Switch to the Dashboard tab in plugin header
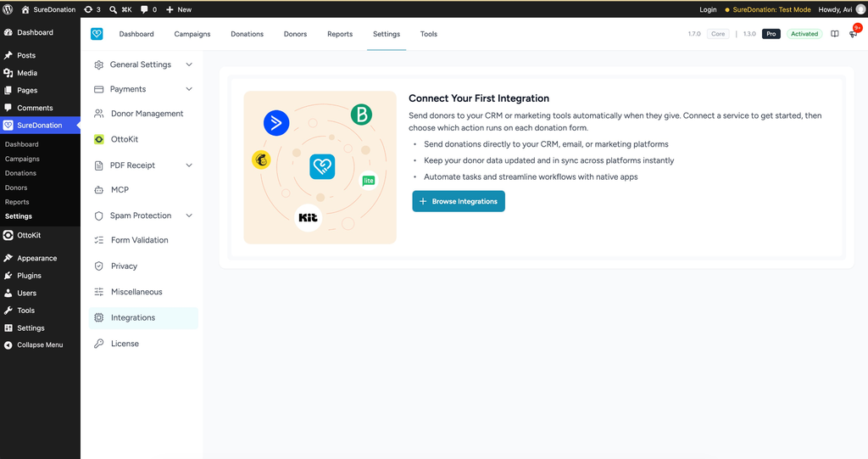 pos(136,34)
